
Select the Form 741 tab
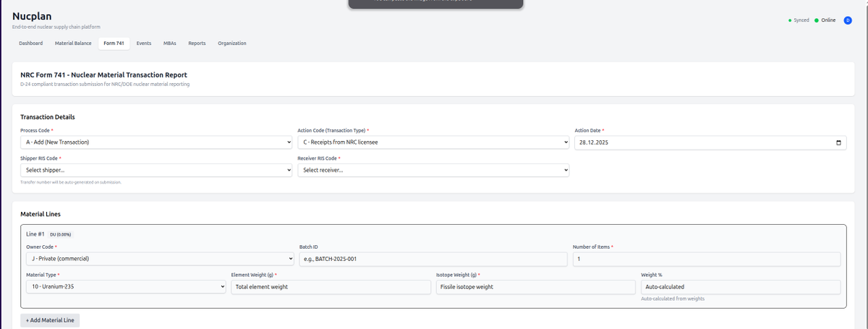(114, 43)
